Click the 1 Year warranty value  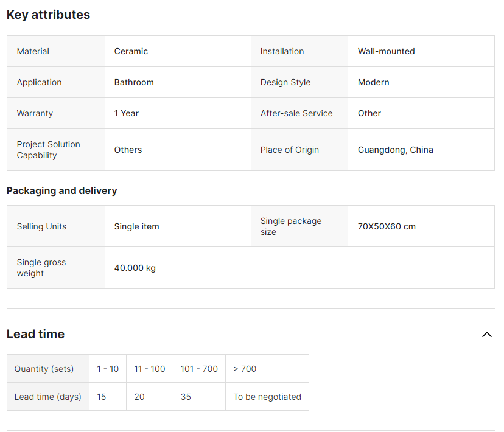127,113
